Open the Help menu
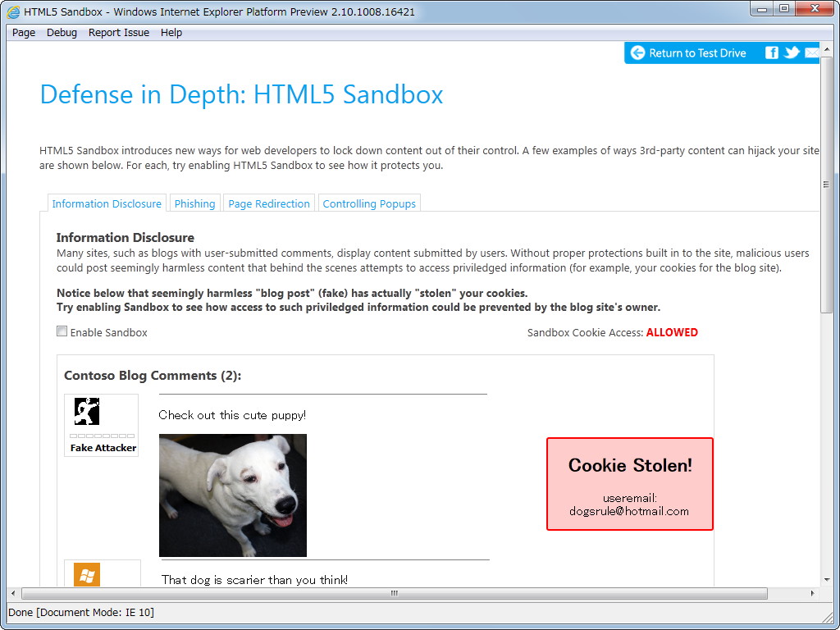Screen dimensions: 840x630 pos(171,32)
